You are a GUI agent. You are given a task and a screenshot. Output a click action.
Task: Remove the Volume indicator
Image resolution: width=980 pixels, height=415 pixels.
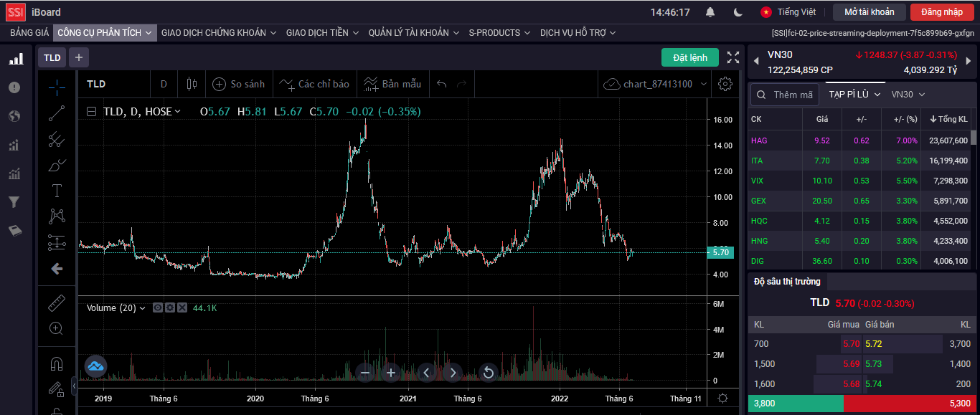pos(182,308)
